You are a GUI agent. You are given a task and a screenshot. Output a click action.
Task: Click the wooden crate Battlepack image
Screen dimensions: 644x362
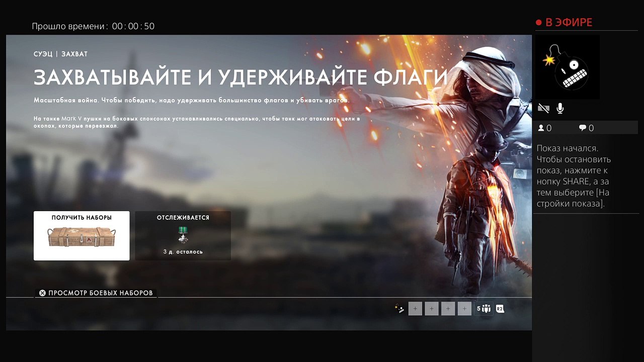tap(82, 237)
